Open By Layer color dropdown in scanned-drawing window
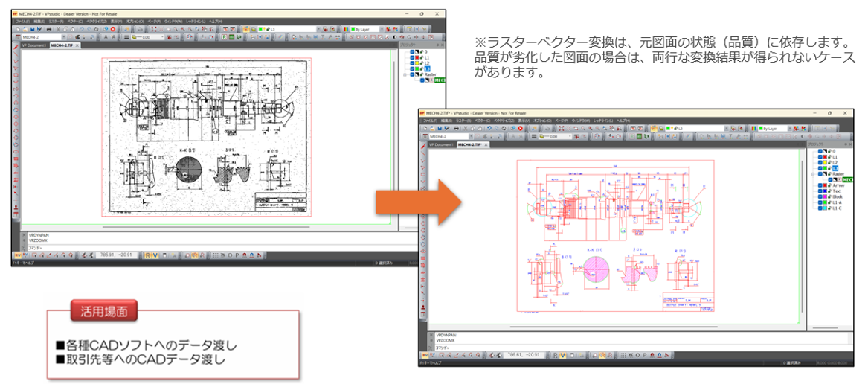Image resolution: width=868 pixels, height=387 pixels. point(382,29)
